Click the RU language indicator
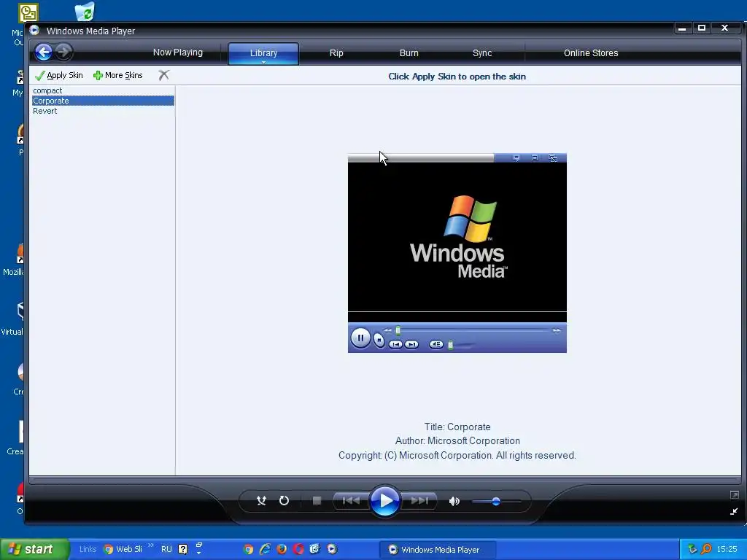Image resolution: width=747 pixels, height=560 pixels. click(x=166, y=549)
